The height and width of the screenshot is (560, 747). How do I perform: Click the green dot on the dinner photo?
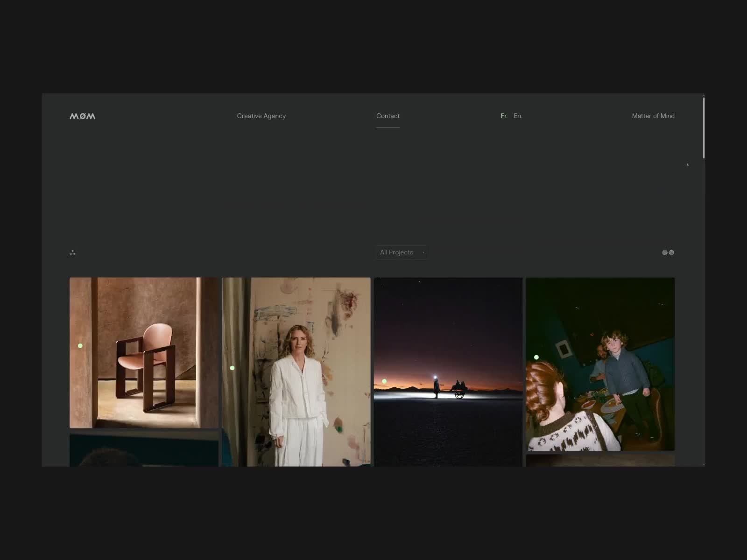[536, 357]
